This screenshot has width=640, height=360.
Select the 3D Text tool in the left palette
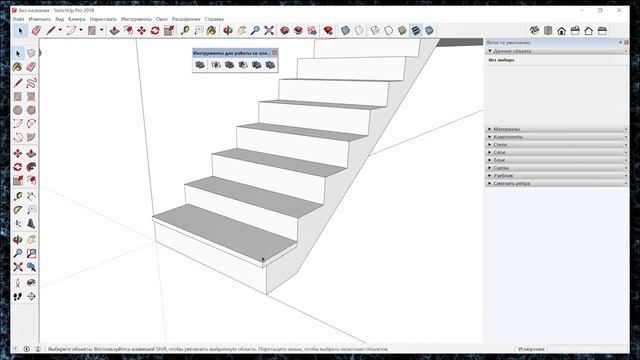31,224
